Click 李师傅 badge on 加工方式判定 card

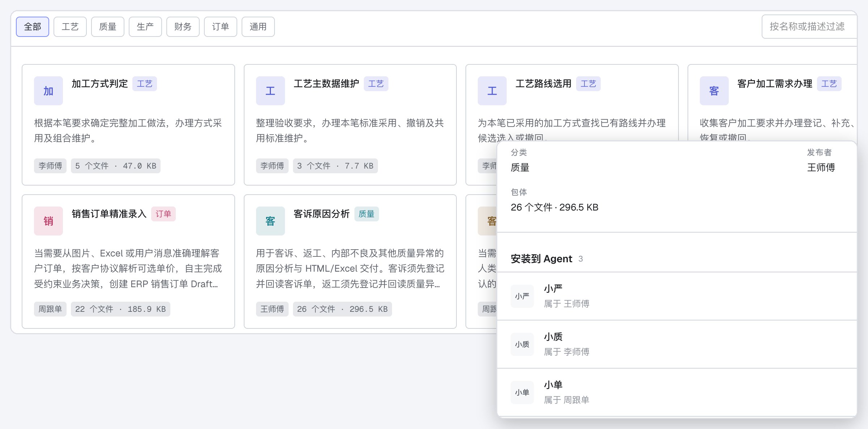coord(50,166)
